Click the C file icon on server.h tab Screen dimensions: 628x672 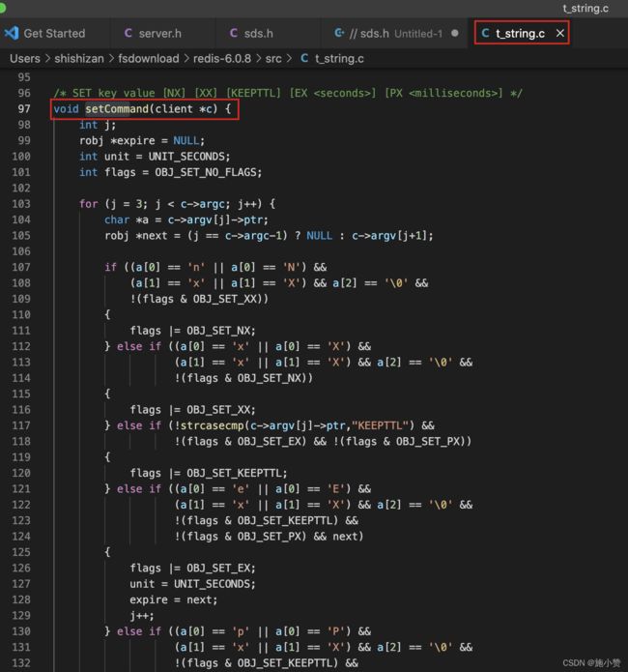[x=128, y=33]
